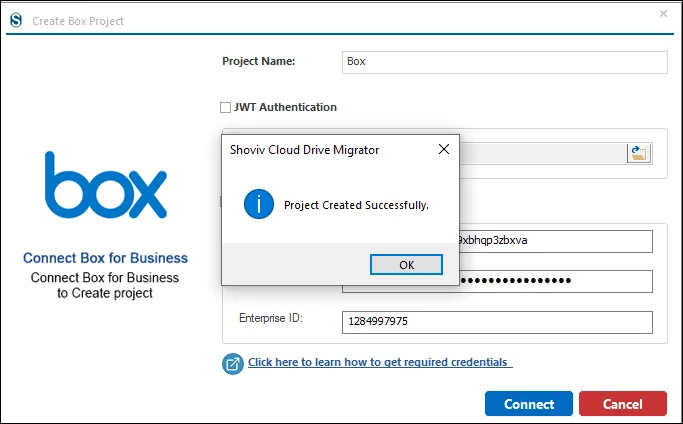Close the Shoviv Cloud Drive Migrator popup
683x424 pixels.
pyautogui.click(x=444, y=149)
